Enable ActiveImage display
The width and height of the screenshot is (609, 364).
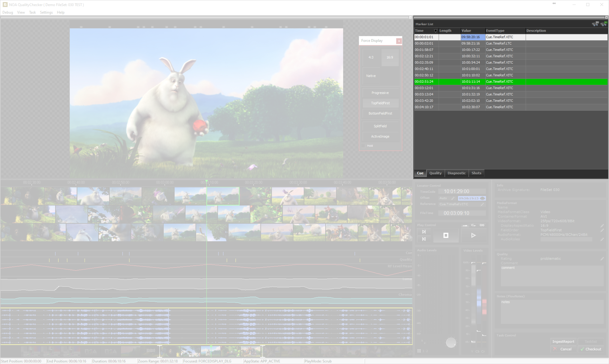[380, 136]
